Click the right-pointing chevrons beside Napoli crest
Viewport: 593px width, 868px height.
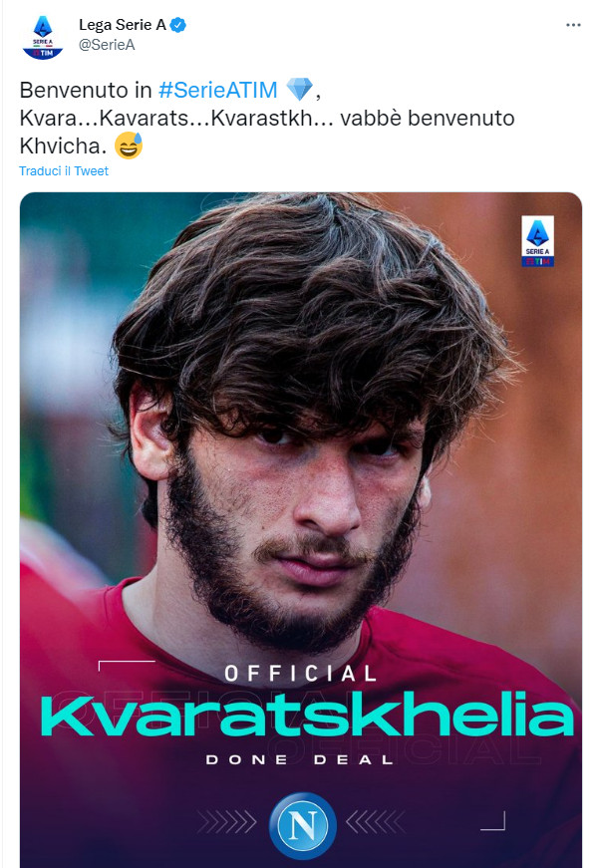pyautogui.click(x=226, y=822)
